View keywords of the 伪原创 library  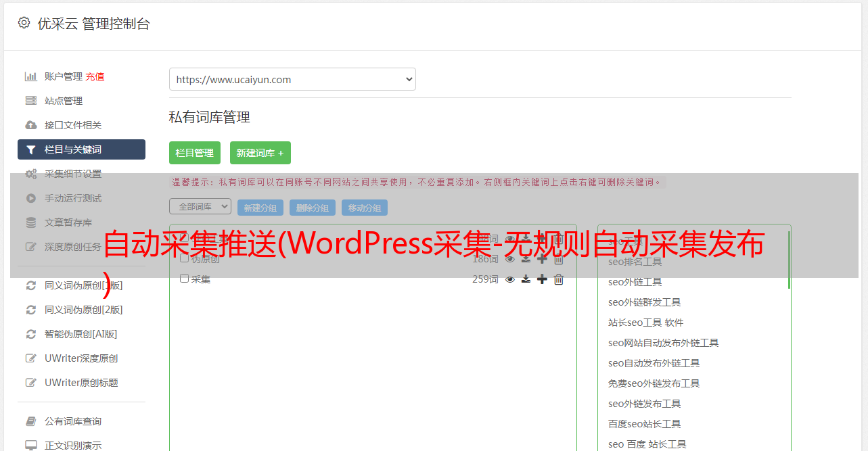click(510, 259)
